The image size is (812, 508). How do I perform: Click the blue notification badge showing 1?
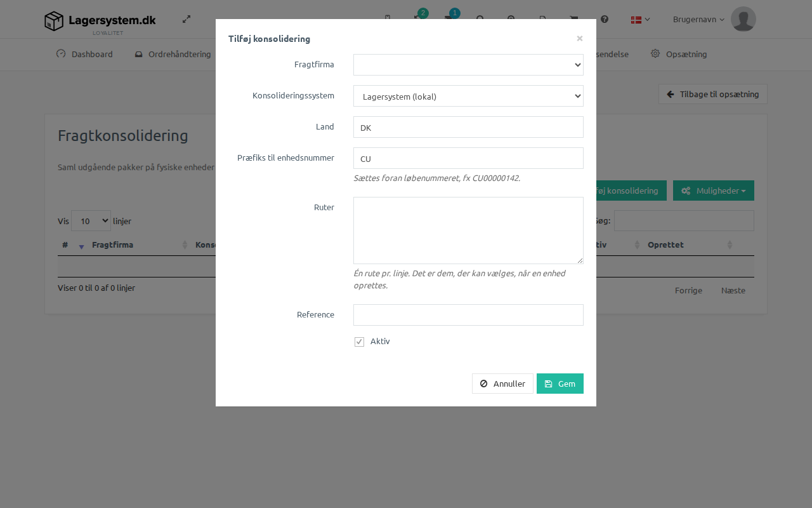[454, 13]
